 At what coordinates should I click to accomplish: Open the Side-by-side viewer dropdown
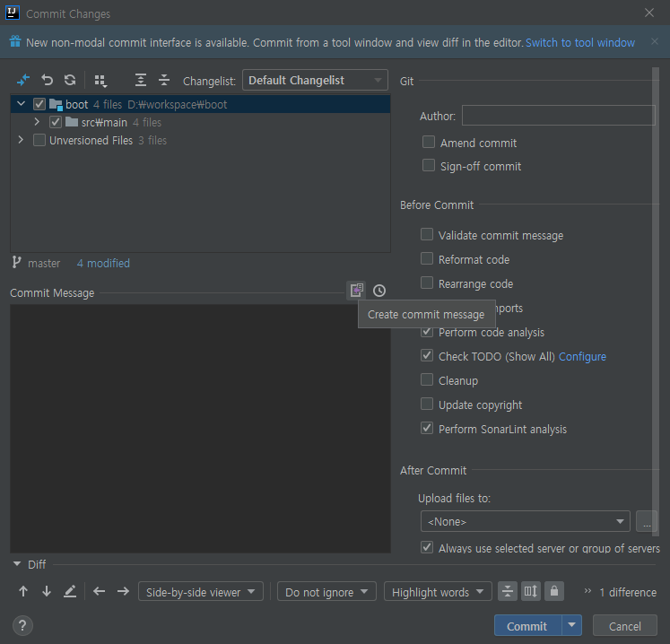(x=201, y=591)
